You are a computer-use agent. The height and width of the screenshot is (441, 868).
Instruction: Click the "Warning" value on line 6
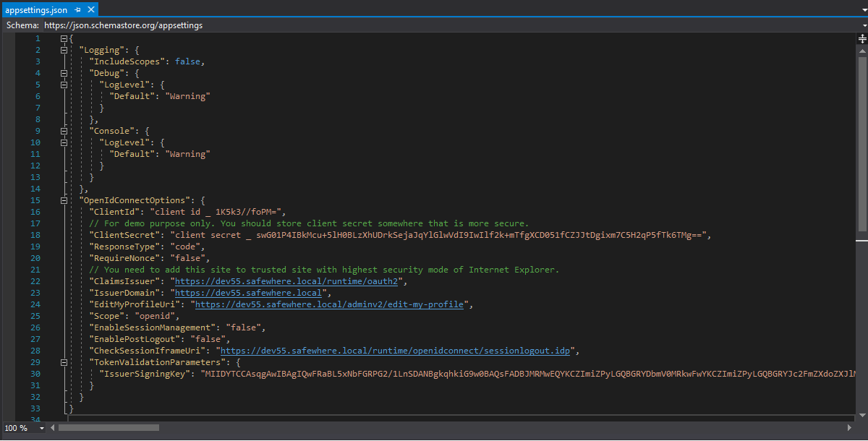(188, 96)
